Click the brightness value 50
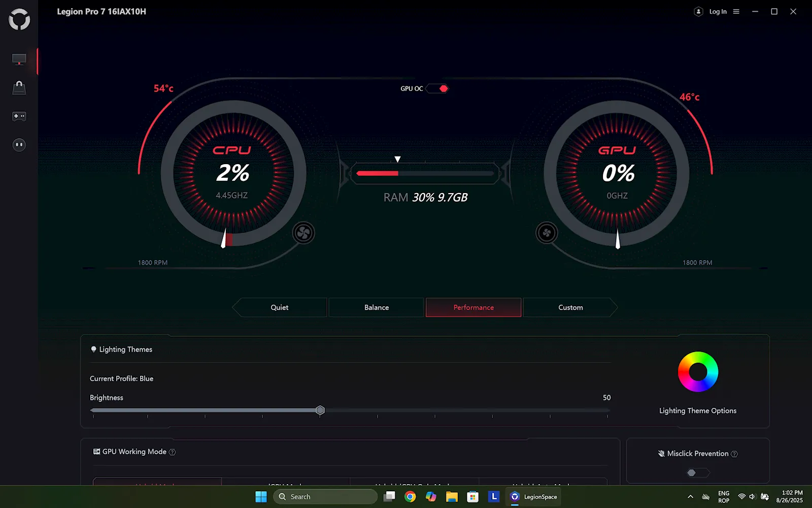This screenshot has width=812, height=508. tap(606, 398)
